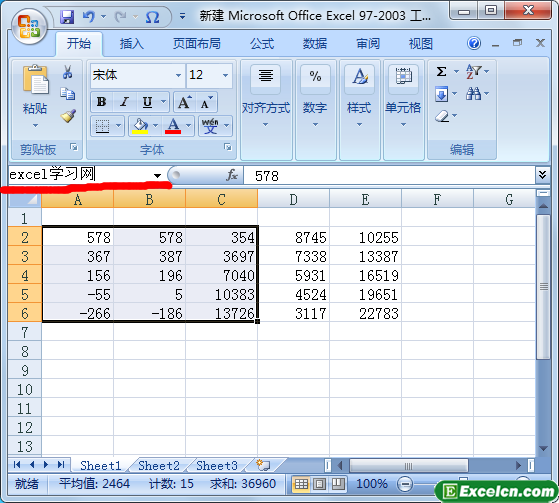
Task: Expand the font name 宋体 dropdown
Action: pyautogui.click(x=178, y=75)
